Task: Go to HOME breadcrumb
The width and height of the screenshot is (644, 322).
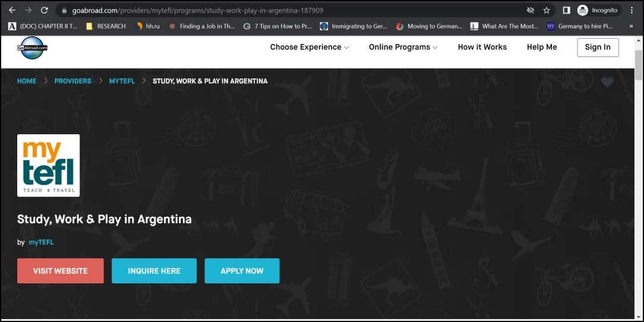Action: 27,81
